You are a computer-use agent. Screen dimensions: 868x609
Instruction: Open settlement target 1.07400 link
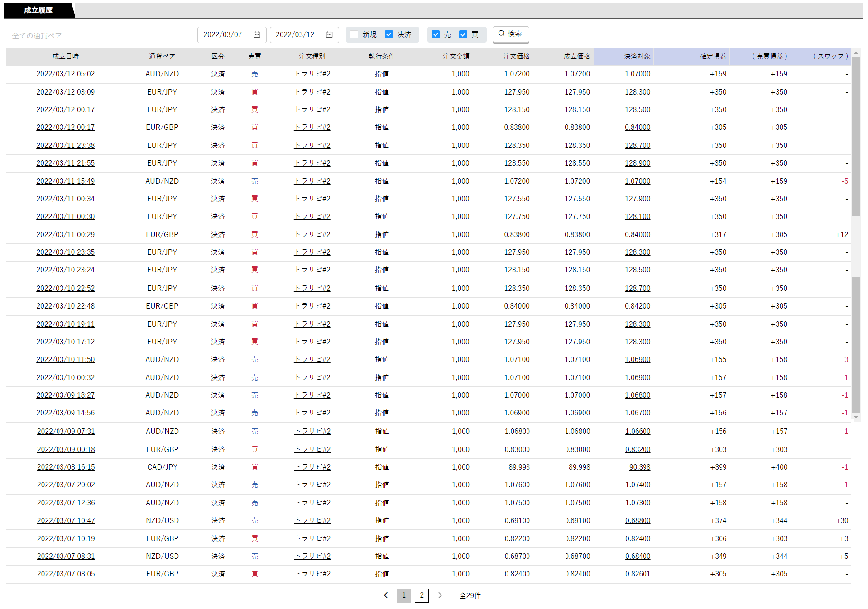click(x=638, y=485)
